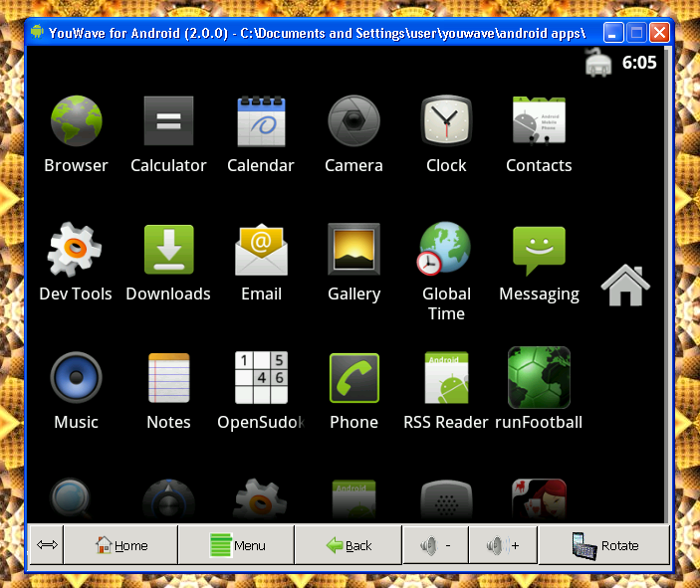Open the Calendar app icon
This screenshot has width=700, height=588.
click(261, 121)
